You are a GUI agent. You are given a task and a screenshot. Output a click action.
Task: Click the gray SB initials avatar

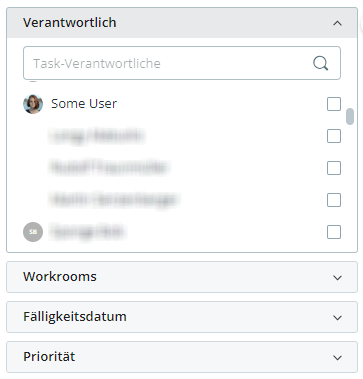coord(33,232)
